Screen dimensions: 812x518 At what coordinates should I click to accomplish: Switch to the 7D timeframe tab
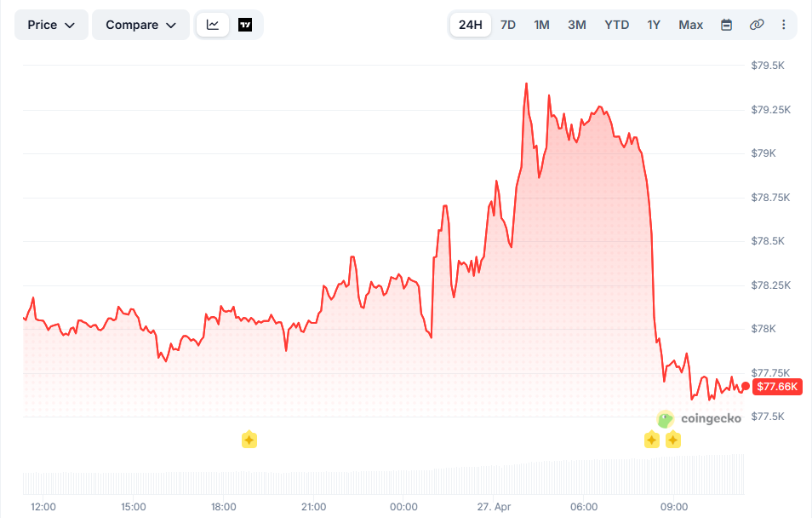[x=507, y=25]
